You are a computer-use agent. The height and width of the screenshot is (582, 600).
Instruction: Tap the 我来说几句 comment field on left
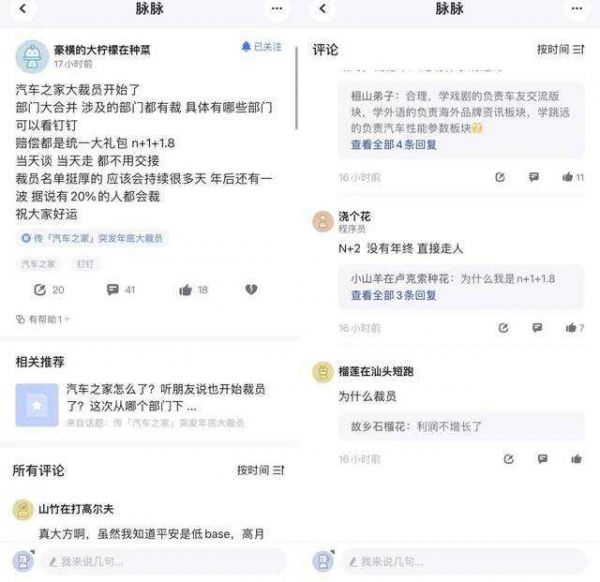pos(150,562)
